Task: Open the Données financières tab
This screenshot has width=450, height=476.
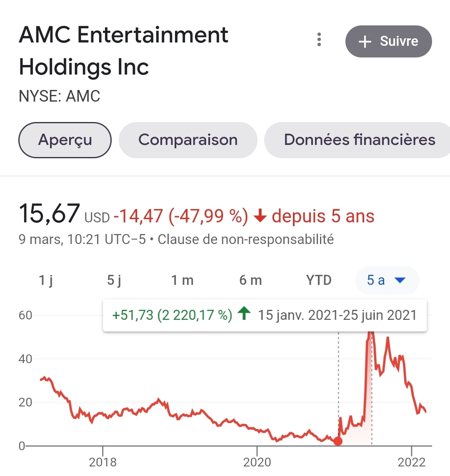Action: (x=359, y=140)
